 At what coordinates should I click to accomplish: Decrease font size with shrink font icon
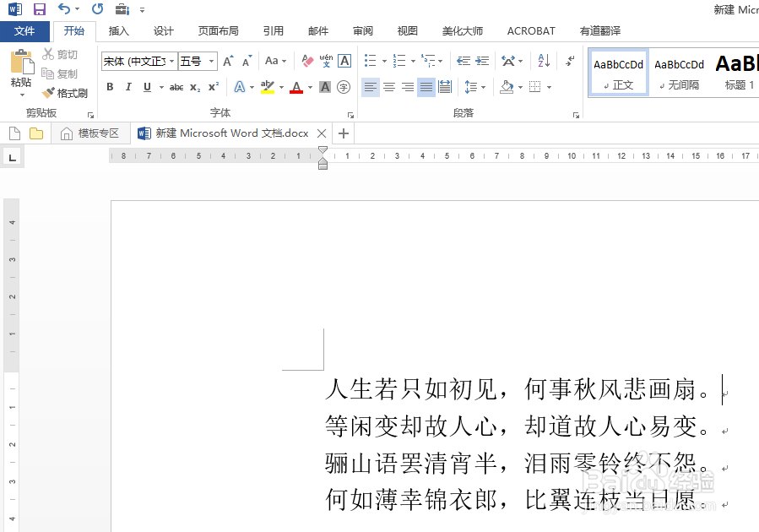click(x=247, y=61)
